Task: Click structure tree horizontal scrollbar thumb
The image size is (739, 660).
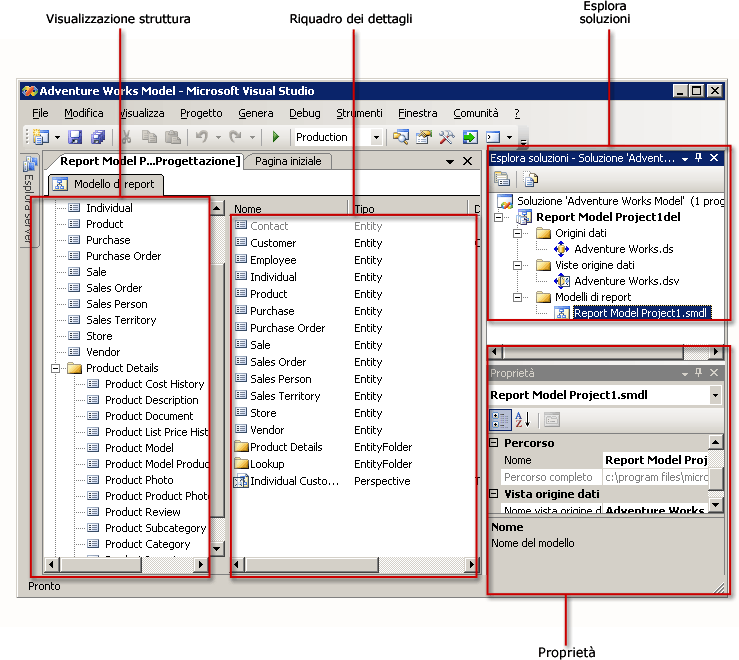Action: click(101, 564)
